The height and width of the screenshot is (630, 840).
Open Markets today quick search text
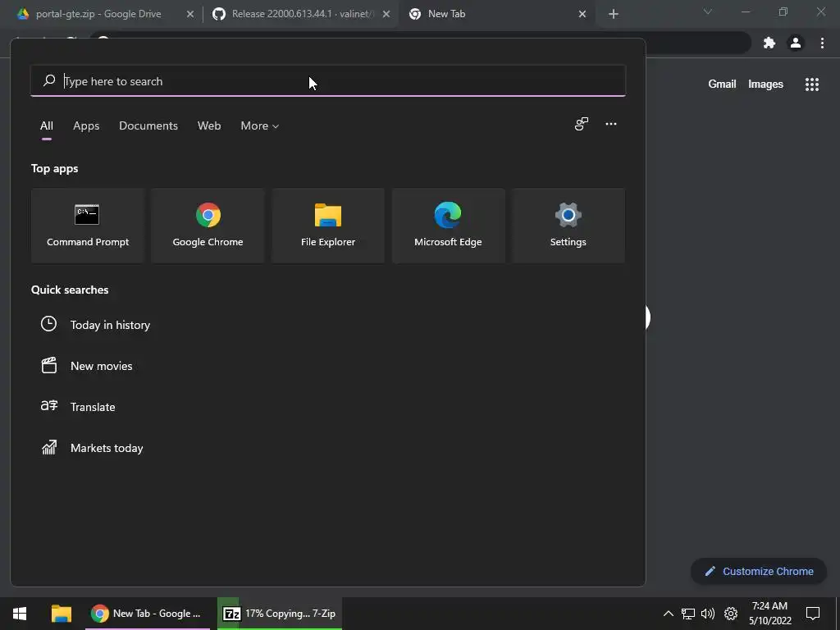tap(107, 448)
